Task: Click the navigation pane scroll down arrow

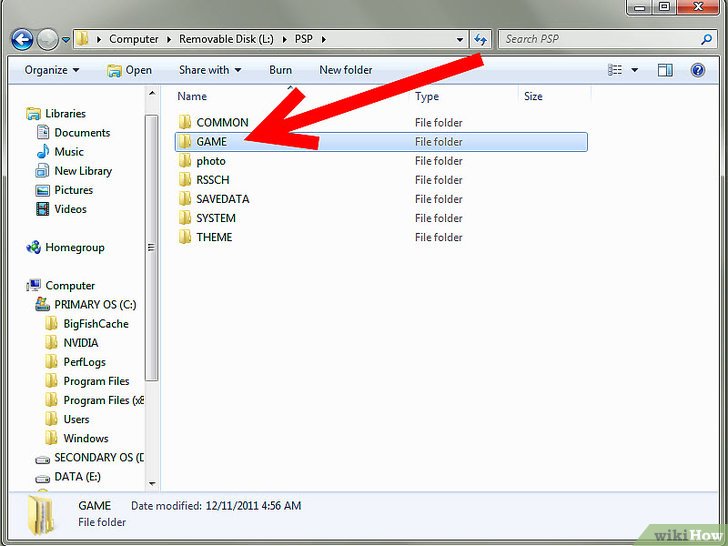Action: 152,483
